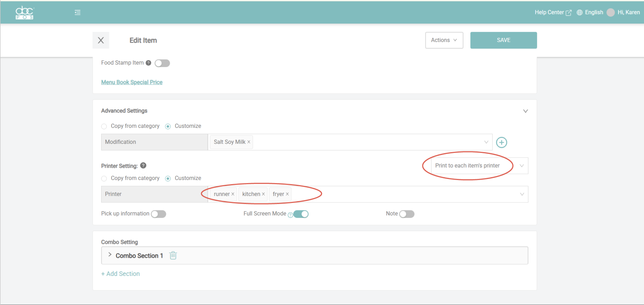Select Customize radio for Modification
Screen dimensions: 644x305
pos(168,126)
